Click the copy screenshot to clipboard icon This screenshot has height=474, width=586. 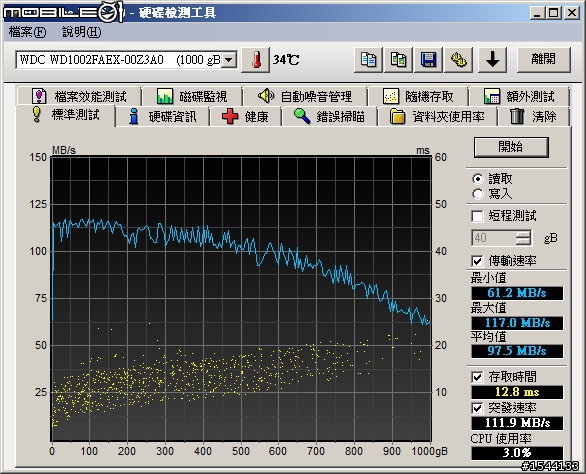point(398,60)
